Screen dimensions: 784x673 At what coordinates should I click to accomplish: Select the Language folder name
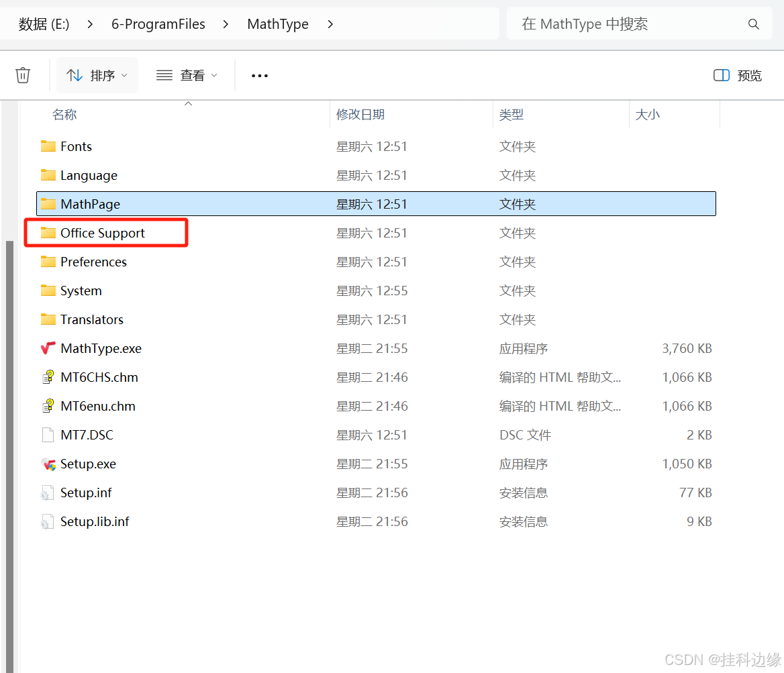89,176
